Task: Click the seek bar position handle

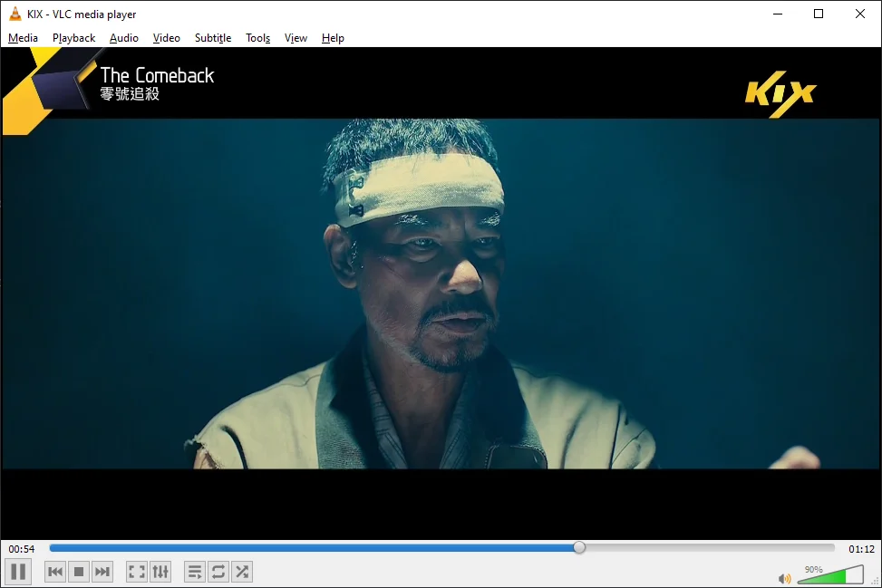Action: tap(579, 547)
